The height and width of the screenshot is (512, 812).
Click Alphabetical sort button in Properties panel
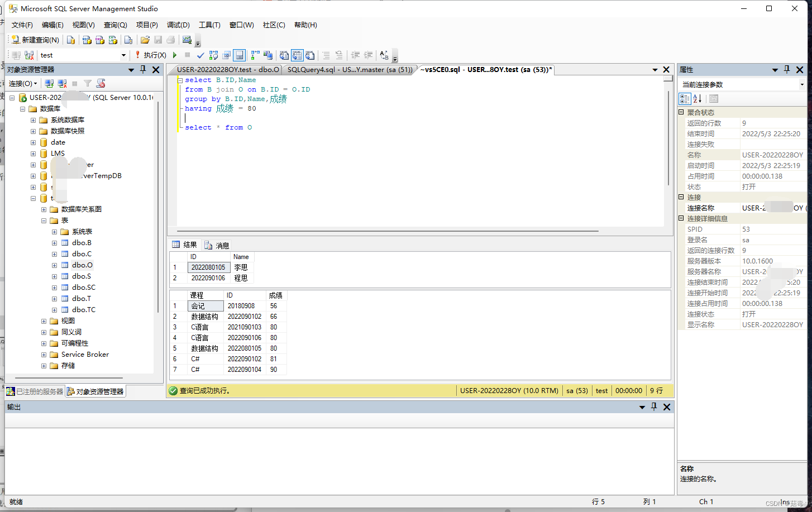698,99
